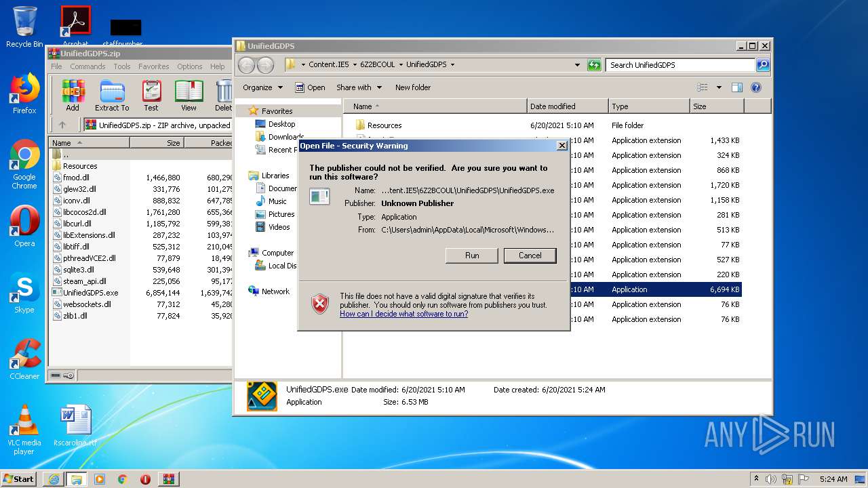Launch Google Chrome desktop shortcut
This screenshot has height=488, width=868.
click(24, 165)
